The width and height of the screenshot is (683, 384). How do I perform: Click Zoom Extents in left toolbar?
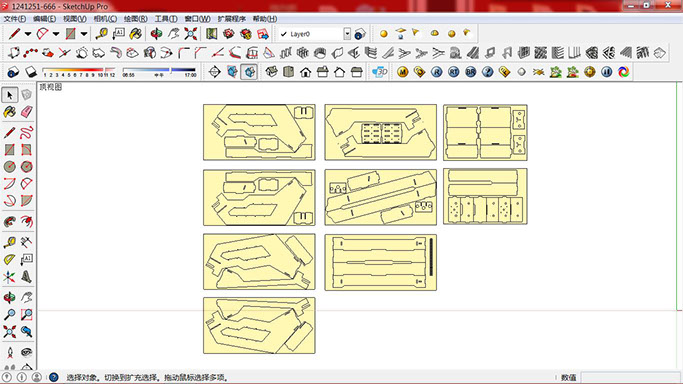coord(10,332)
